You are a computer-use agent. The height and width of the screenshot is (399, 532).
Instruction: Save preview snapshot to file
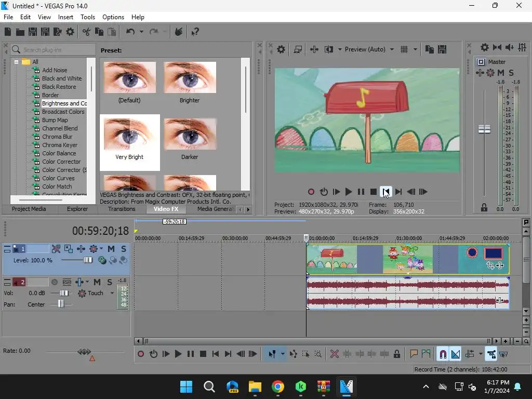(x=442, y=49)
